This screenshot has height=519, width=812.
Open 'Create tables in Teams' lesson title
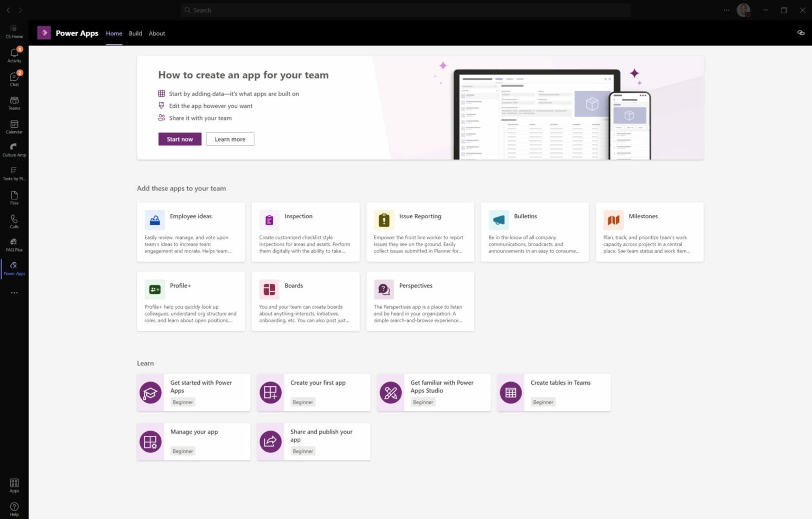point(560,383)
